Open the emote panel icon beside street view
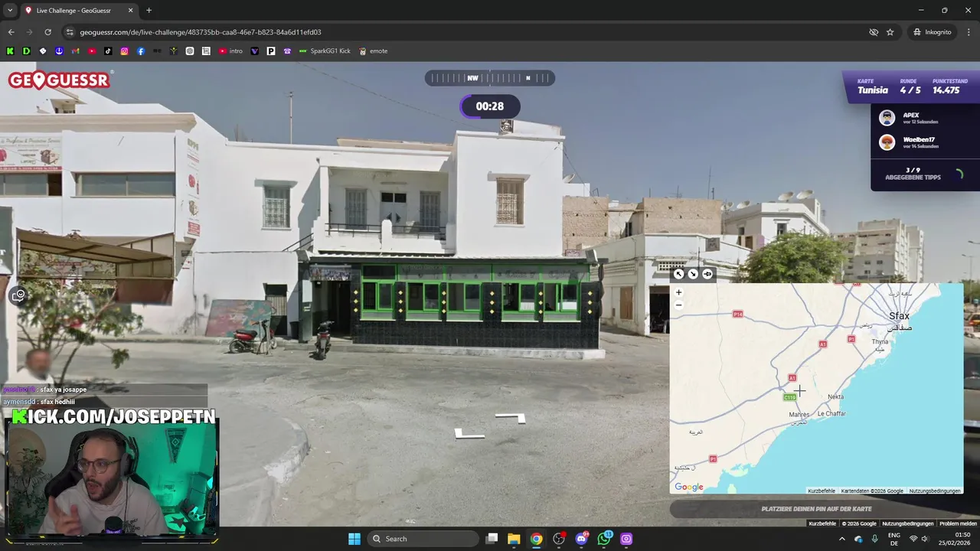Image resolution: width=980 pixels, height=551 pixels. click(18, 295)
